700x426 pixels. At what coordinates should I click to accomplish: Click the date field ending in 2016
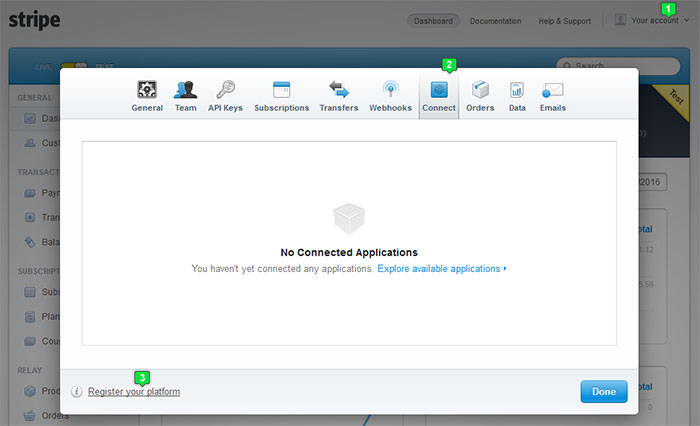coord(652,182)
